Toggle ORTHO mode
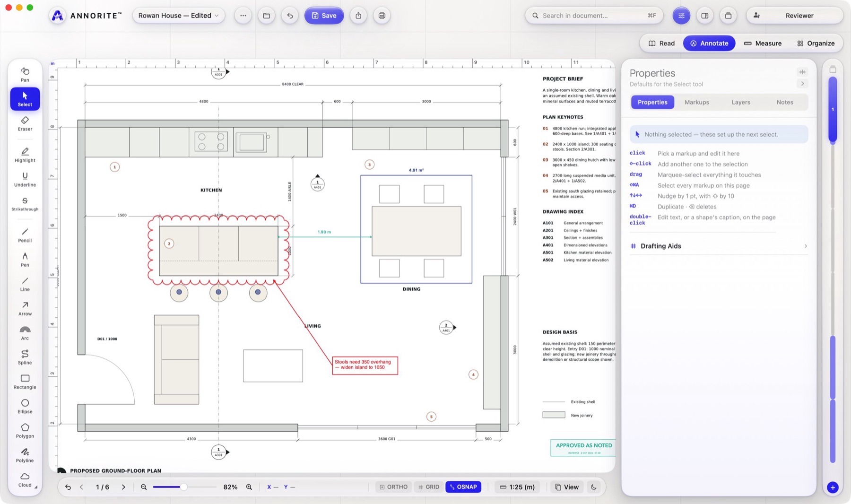The width and height of the screenshot is (851, 504). tap(393, 487)
